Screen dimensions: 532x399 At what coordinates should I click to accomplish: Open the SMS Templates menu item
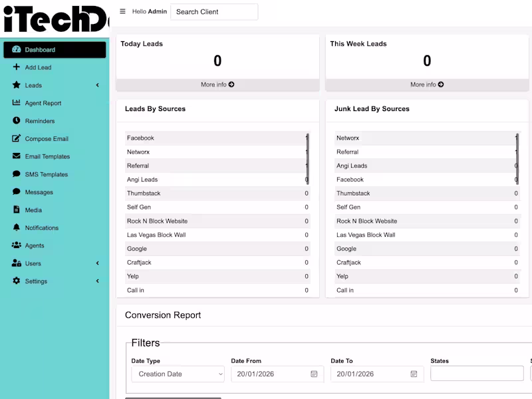coord(55,174)
